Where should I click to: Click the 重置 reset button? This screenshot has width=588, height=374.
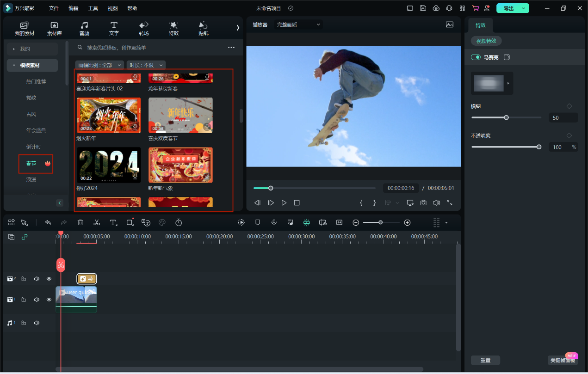[x=485, y=360]
